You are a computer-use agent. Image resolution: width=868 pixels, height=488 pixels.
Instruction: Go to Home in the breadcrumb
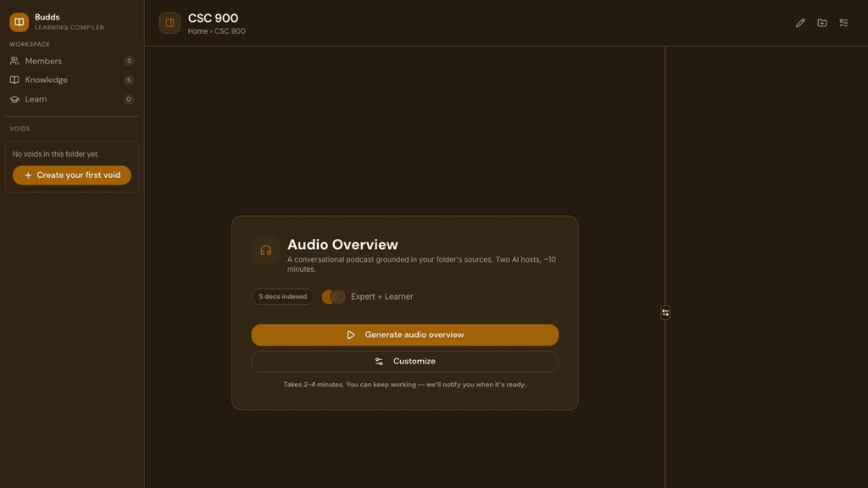(x=198, y=31)
